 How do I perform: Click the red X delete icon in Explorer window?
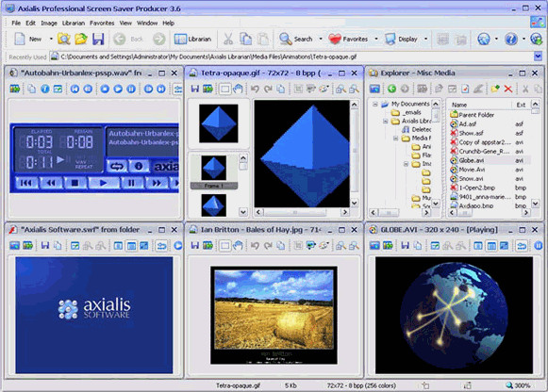[x=507, y=89]
